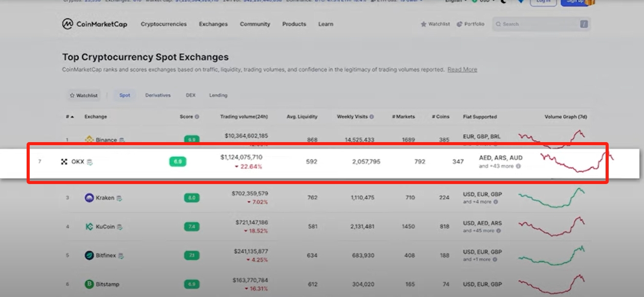This screenshot has height=297, width=644.
Task: Click the CoinMarketCap logo
Action: (x=95, y=24)
